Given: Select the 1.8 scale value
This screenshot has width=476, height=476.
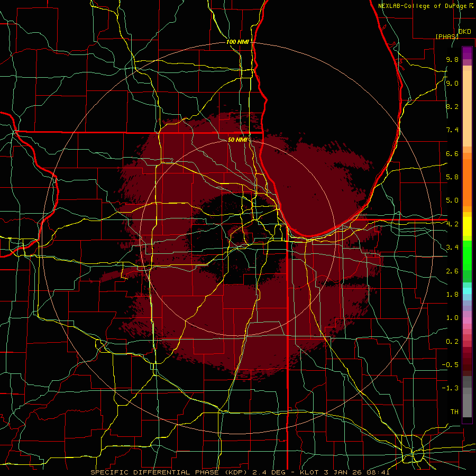Looking at the screenshot, I should [x=452, y=295].
